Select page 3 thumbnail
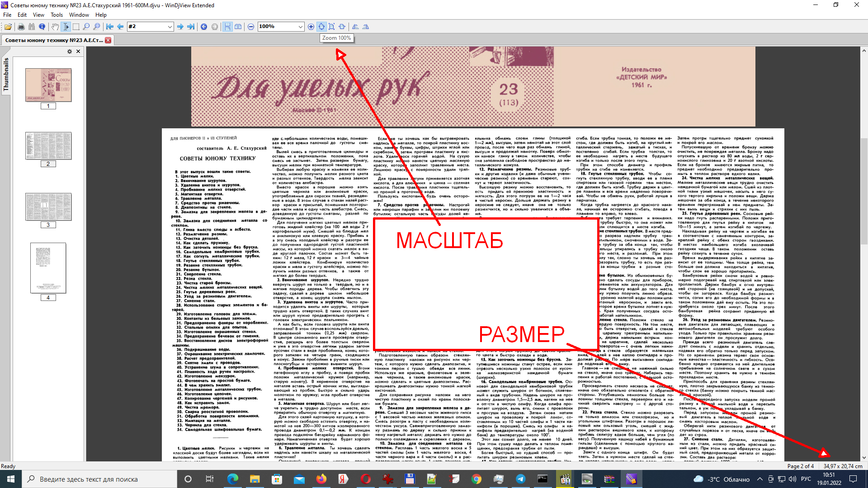 point(48,207)
